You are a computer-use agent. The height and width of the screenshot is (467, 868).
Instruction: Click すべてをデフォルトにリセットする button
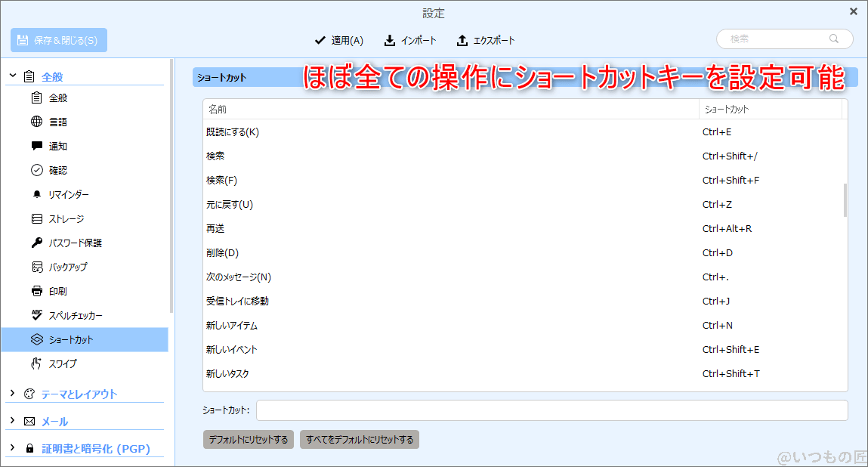[x=359, y=439]
